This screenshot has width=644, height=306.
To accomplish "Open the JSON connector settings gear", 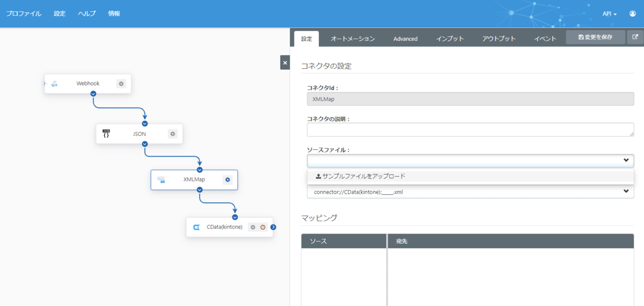I will [x=173, y=134].
